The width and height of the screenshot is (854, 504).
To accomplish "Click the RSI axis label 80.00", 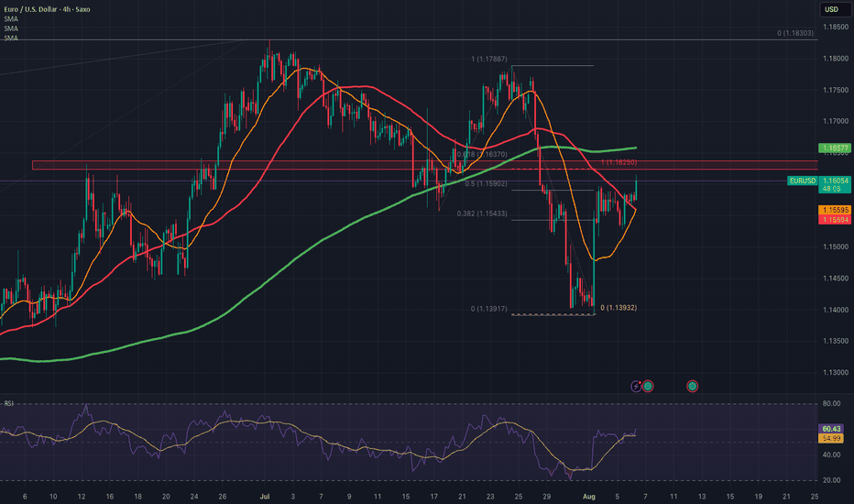I will (x=831, y=404).
